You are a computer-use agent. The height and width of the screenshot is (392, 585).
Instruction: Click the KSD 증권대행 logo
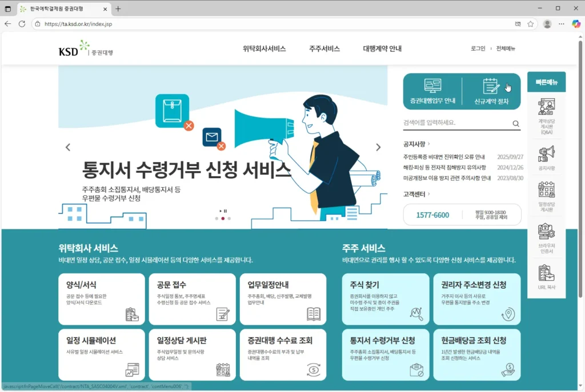coord(86,49)
